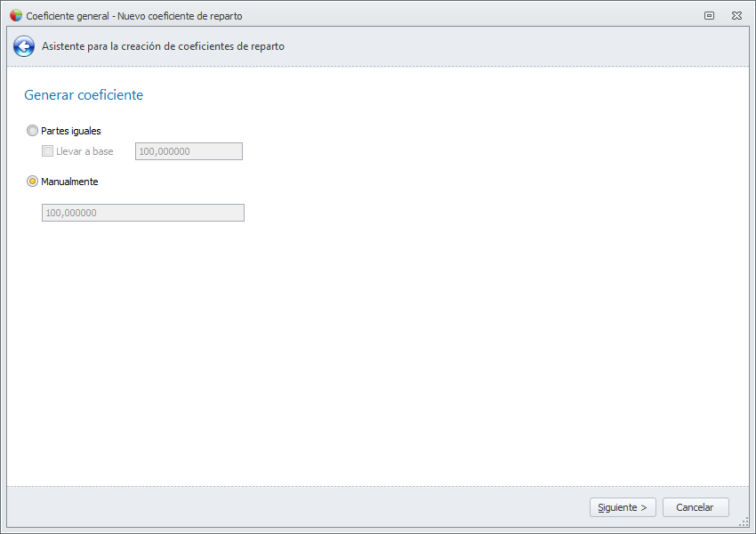Maximize the coefficient wizard window
756x534 pixels.
click(709, 15)
